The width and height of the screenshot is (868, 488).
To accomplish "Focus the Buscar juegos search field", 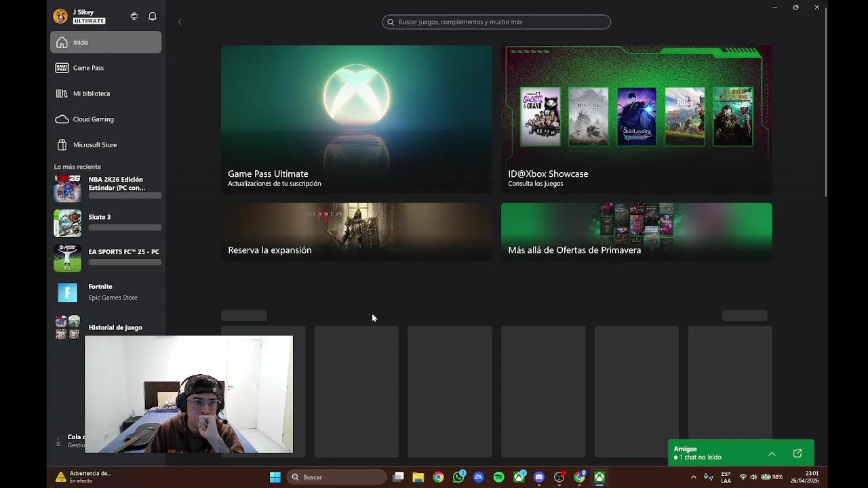I will pyautogui.click(x=496, y=22).
